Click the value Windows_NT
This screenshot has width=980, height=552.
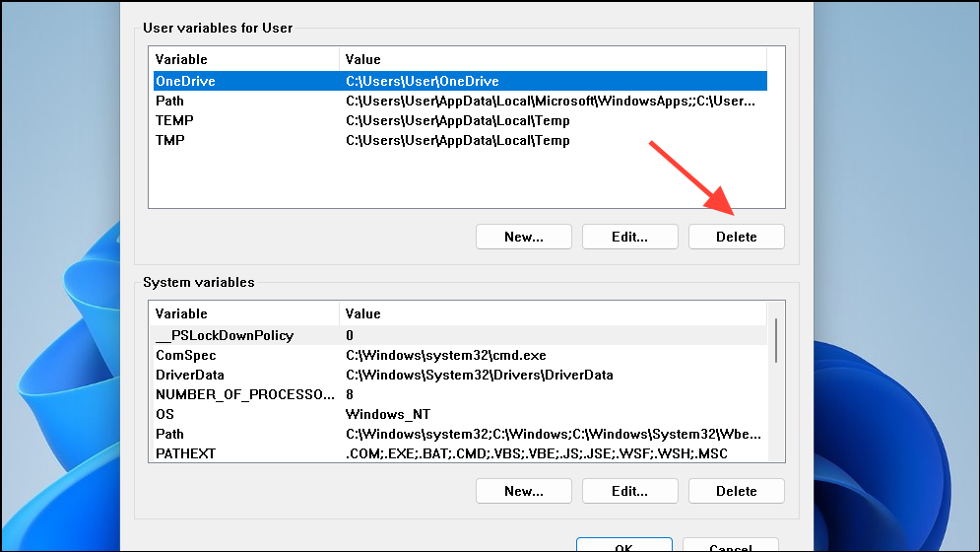[x=387, y=414]
